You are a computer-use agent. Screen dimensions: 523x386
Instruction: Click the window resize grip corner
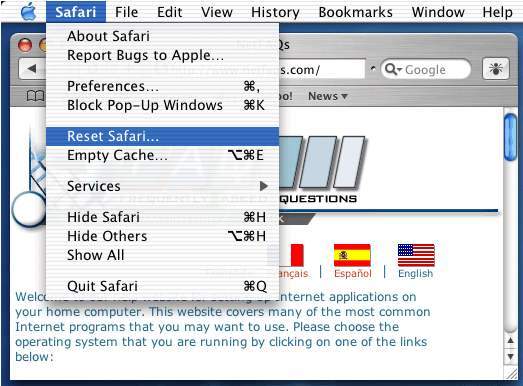[511, 374]
